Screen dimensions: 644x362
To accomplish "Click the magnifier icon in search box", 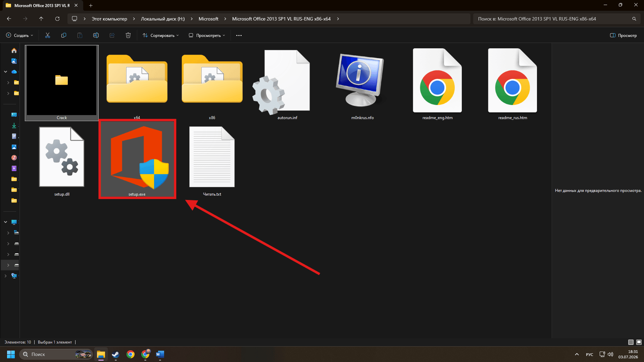I will pyautogui.click(x=634, y=19).
